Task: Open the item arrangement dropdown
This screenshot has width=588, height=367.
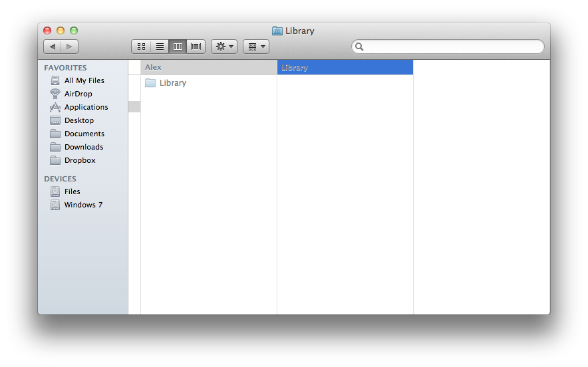Action: tap(256, 47)
